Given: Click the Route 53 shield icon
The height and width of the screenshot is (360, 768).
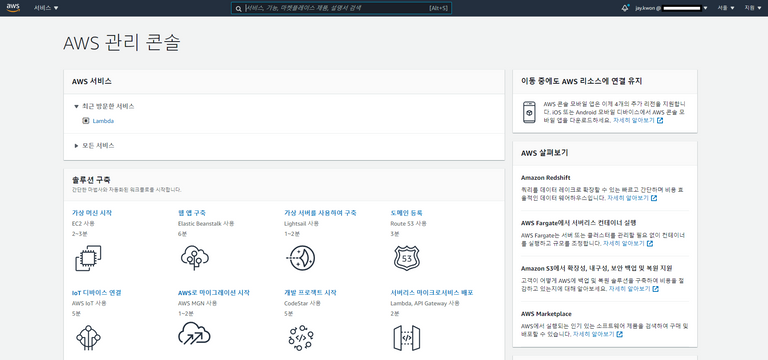Looking at the screenshot, I should (x=407, y=258).
